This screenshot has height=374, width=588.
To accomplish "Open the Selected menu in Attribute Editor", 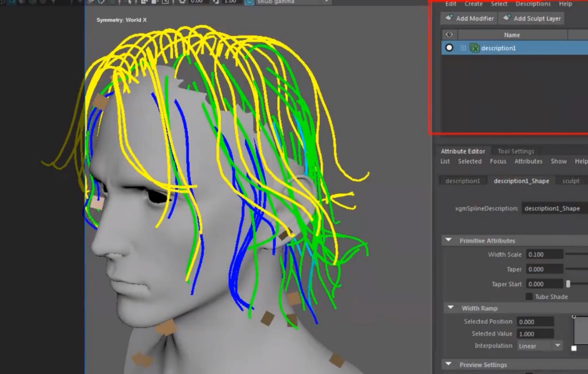I will coord(469,161).
